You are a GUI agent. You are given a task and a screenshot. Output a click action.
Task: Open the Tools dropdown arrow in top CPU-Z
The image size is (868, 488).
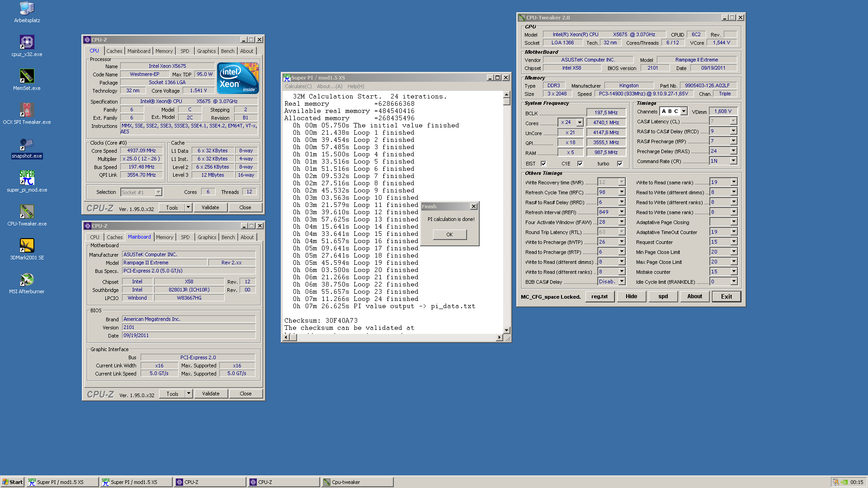point(189,207)
